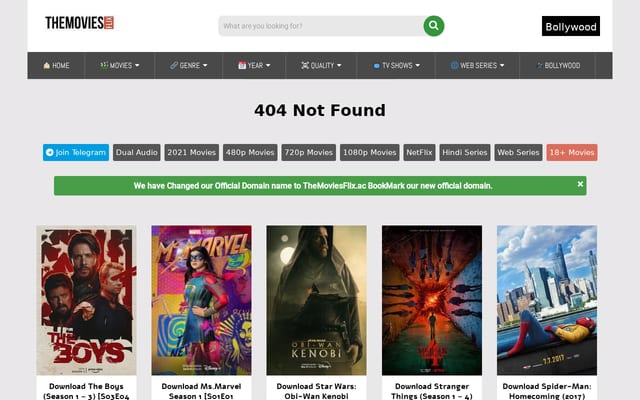The width and height of the screenshot is (640, 400).
Task: Click the house icon beside Home
Action: (x=47, y=65)
